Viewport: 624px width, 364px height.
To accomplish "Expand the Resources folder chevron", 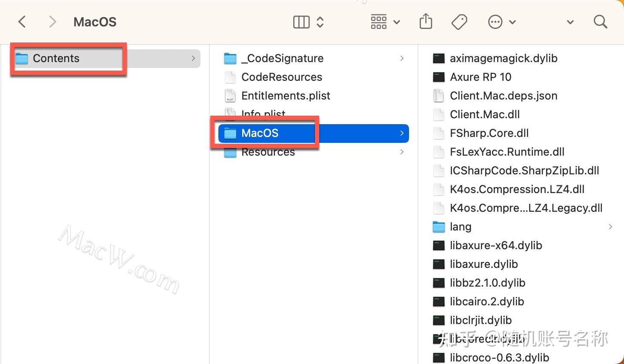I will click(402, 152).
